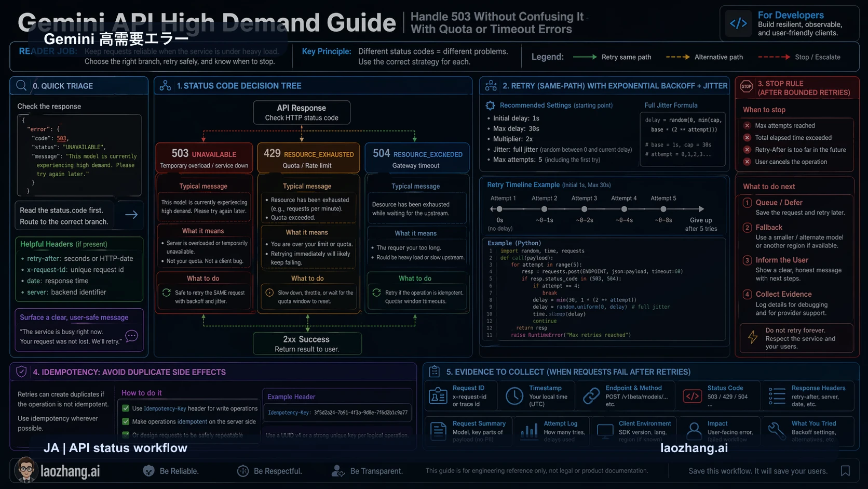
Task: Click the arrow beside 'Read the status.code first'
Action: click(131, 215)
